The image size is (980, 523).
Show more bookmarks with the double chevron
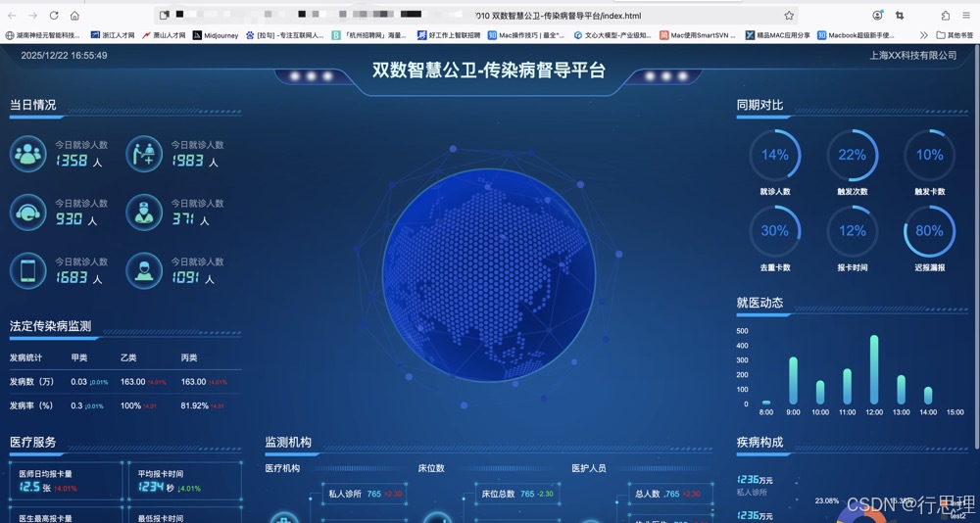pos(924,35)
